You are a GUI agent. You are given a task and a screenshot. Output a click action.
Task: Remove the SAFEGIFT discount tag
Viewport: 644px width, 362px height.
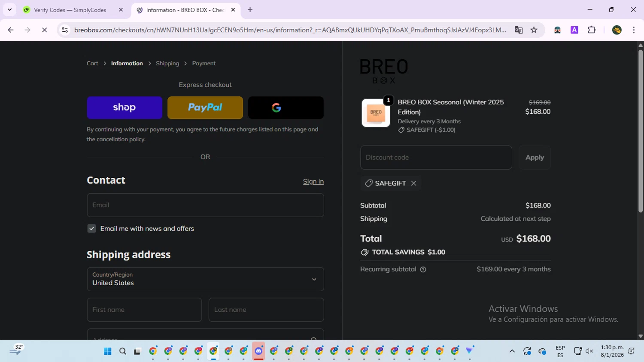click(x=413, y=183)
